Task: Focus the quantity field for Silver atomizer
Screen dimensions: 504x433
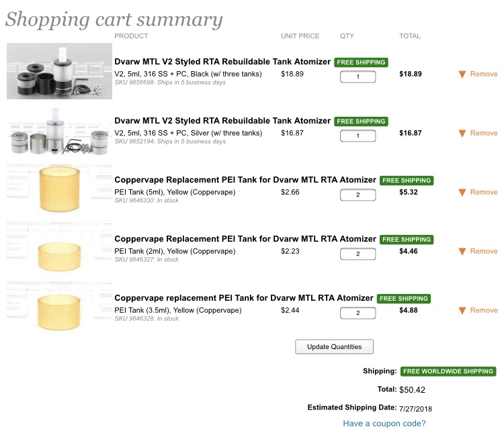Action: [x=358, y=136]
